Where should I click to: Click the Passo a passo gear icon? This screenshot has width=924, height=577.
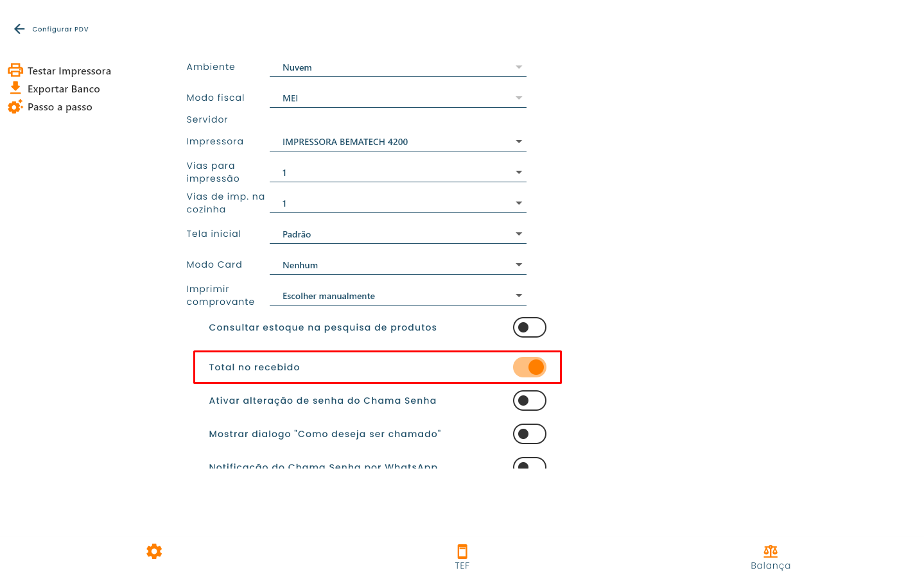(x=15, y=107)
